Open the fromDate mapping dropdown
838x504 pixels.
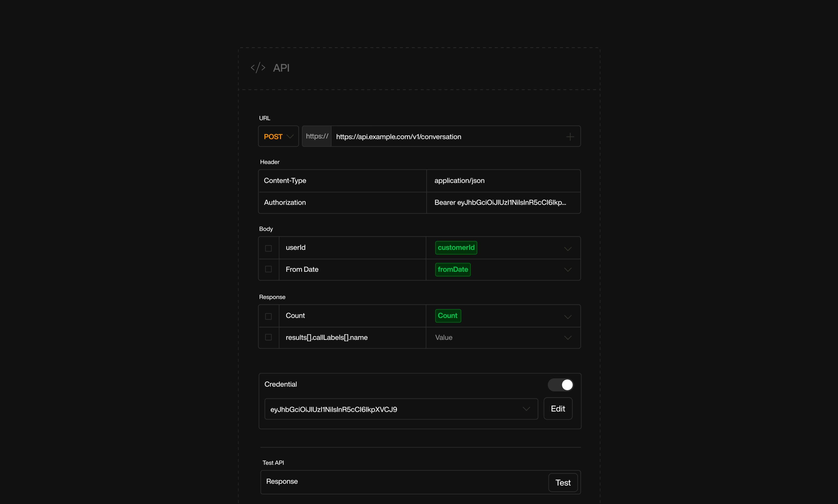(x=567, y=270)
